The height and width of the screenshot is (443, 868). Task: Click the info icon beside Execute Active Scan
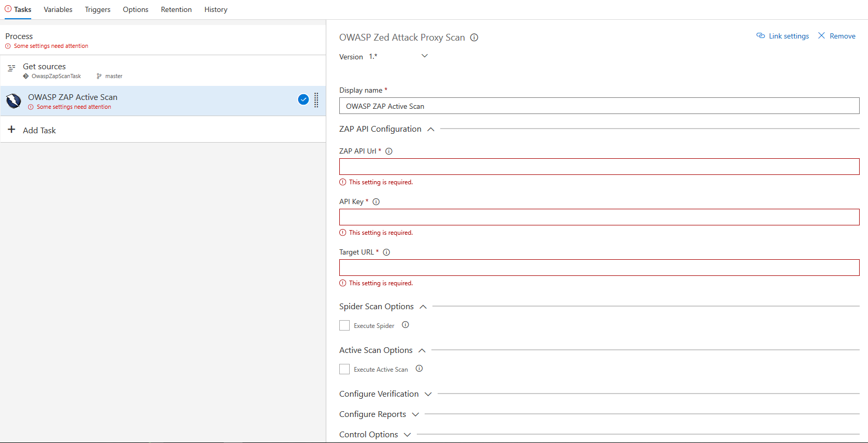[419, 369]
